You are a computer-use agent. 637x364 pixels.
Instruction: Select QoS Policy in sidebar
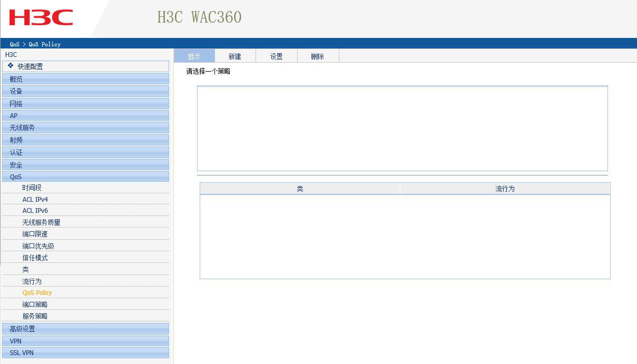click(37, 293)
